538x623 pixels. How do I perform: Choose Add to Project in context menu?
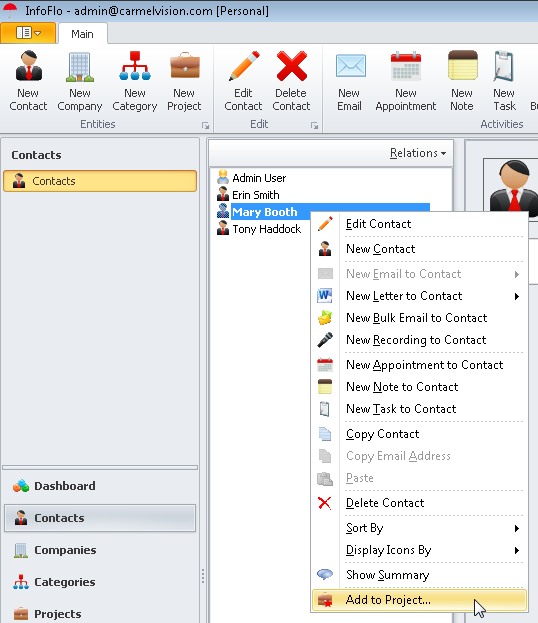coord(420,600)
